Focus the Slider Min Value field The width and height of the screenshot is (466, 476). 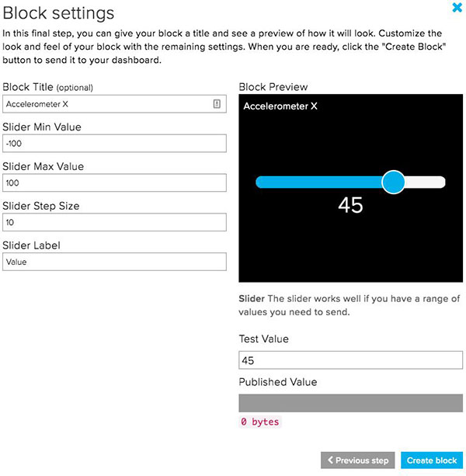click(x=114, y=143)
